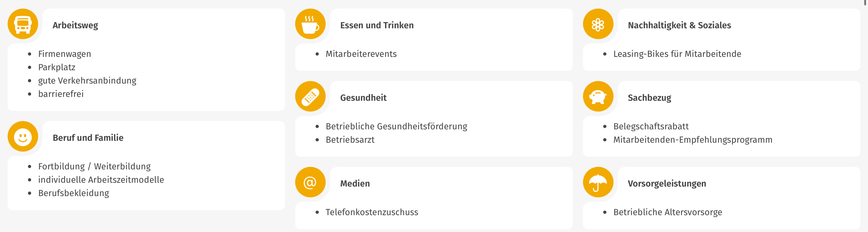
Task: Click the smiley icon for Beruf und Familie
Action: pos(23,136)
